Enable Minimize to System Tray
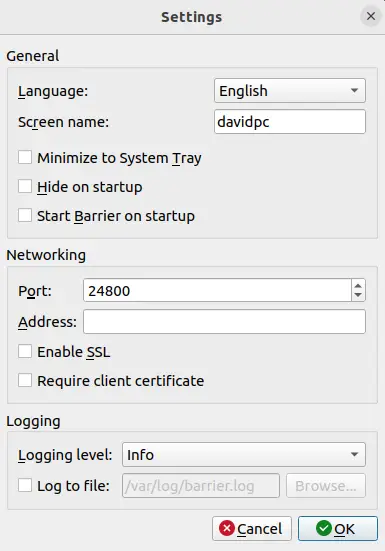The height and width of the screenshot is (551, 385). tap(25, 157)
